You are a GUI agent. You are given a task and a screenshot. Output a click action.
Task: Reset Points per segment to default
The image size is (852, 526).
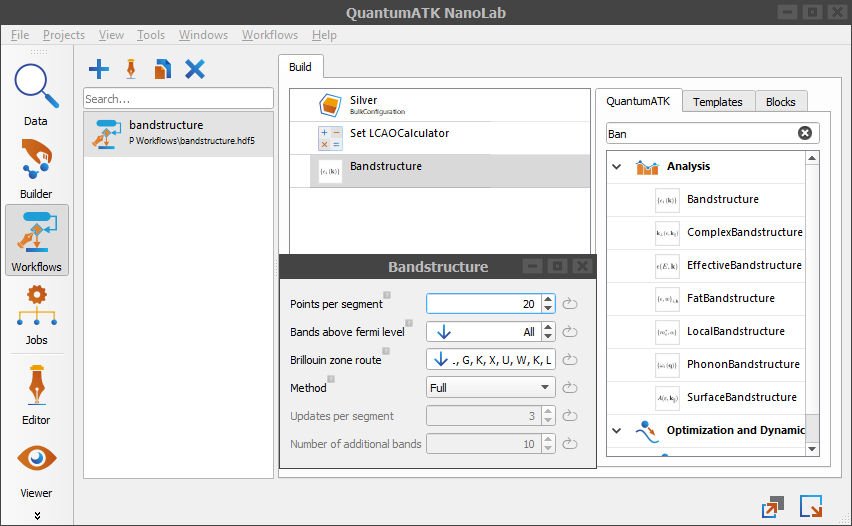[x=569, y=304]
